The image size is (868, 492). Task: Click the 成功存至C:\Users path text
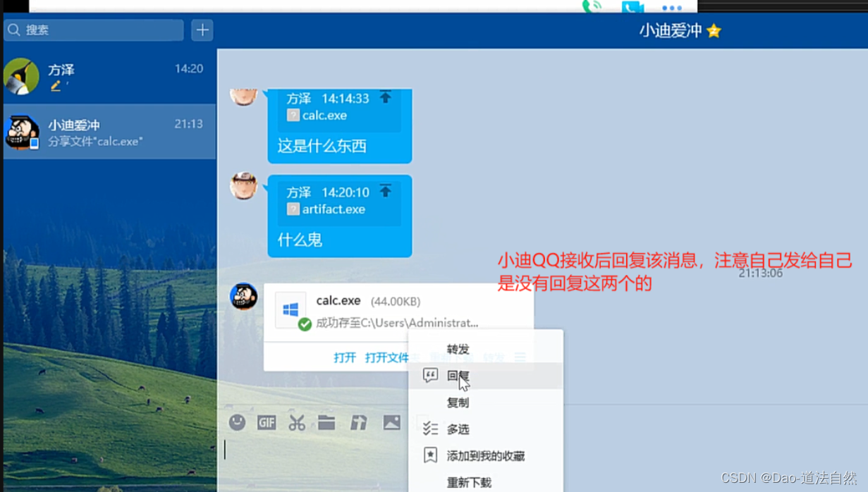397,323
